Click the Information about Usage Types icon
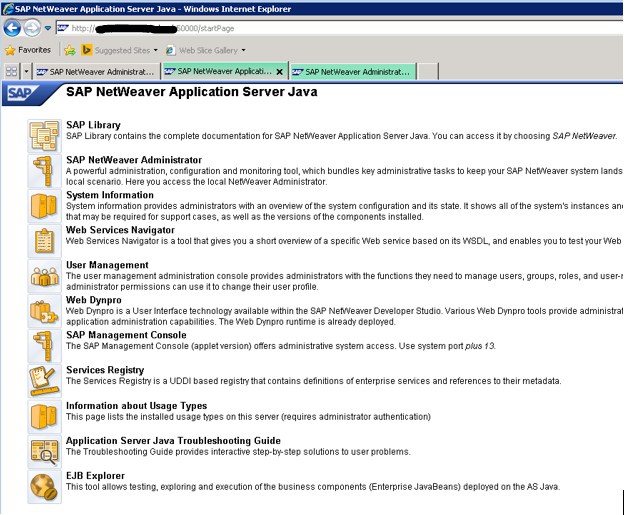Viewport: 627px width, 515px height. [x=44, y=416]
